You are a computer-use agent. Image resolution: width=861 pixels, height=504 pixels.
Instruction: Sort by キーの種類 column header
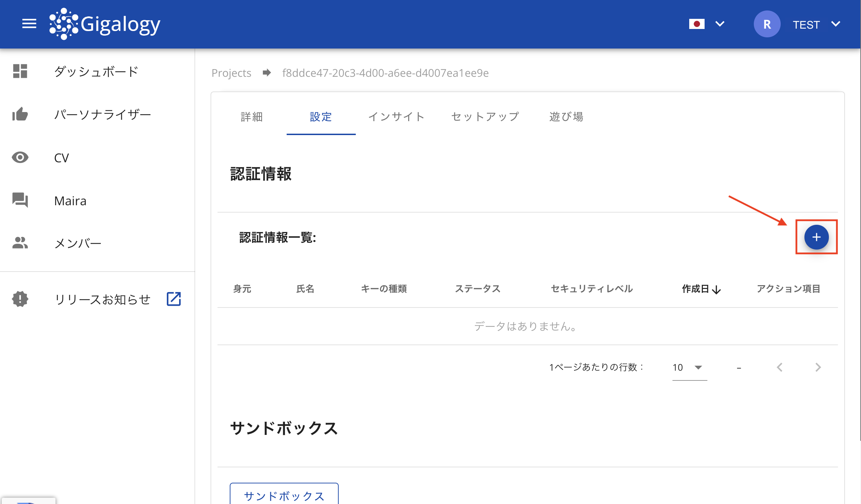click(384, 289)
